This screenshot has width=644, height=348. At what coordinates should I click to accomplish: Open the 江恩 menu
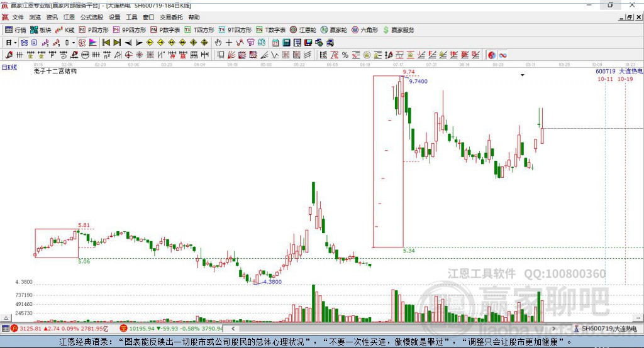[69, 17]
